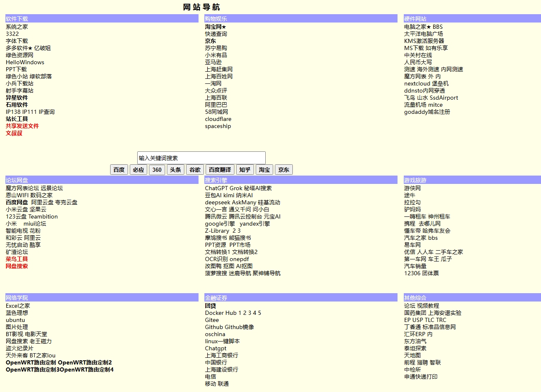The image size is (541, 392).
Task: Click the 百度翻译 button
Action: [x=220, y=169]
